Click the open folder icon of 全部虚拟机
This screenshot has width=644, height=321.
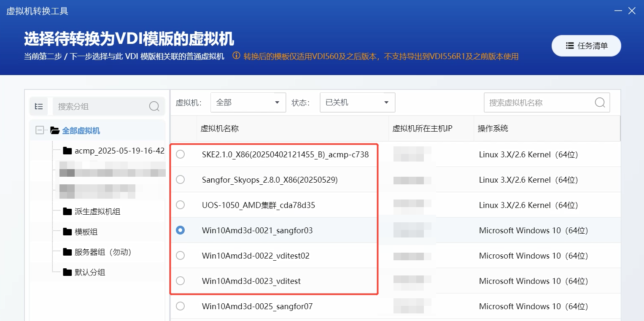[x=55, y=130]
